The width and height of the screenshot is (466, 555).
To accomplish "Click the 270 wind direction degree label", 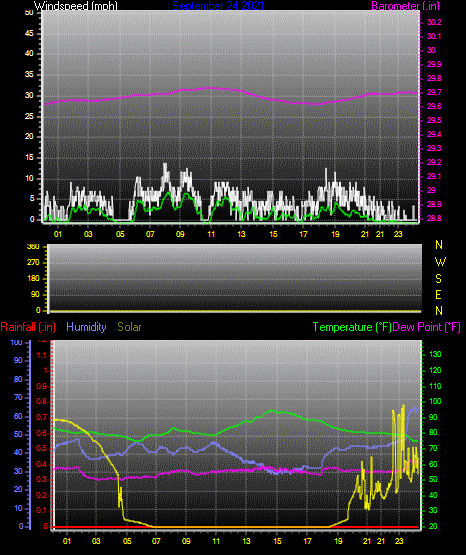I will pyautogui.click(x=33, y=263).
